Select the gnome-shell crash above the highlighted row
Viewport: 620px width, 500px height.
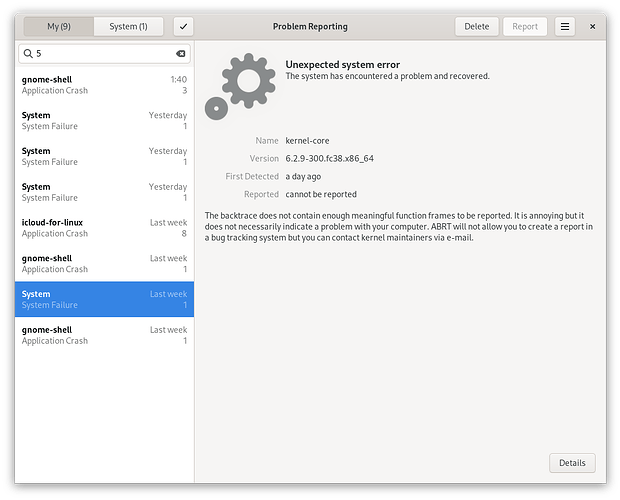pyautogui.click(x=104, y=264)
